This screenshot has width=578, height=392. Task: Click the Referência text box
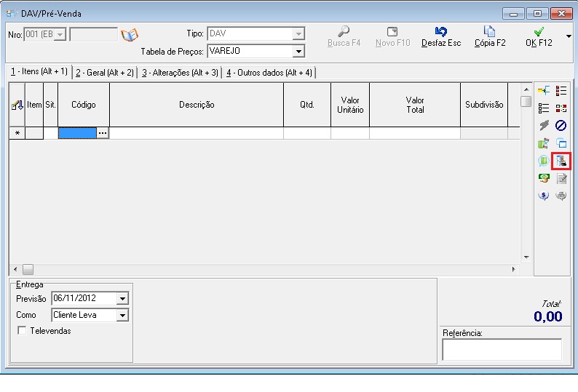[x=502, y=350]
